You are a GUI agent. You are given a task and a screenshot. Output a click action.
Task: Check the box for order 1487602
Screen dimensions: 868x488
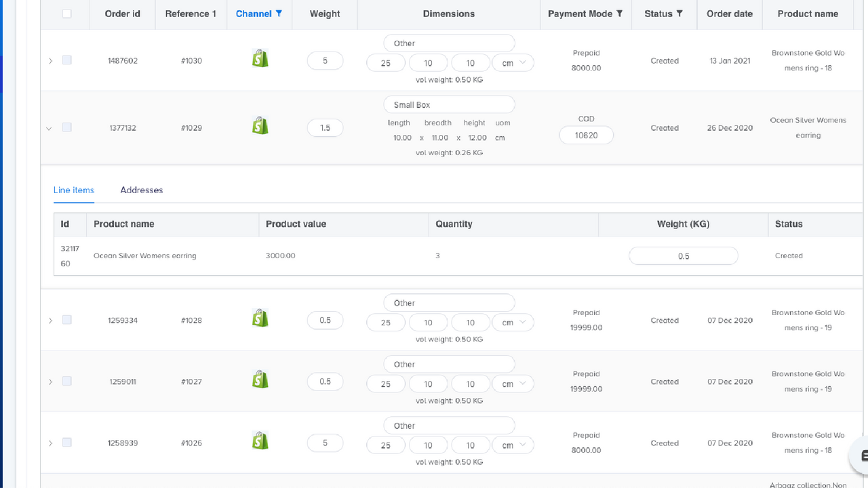tap(66, 60)
